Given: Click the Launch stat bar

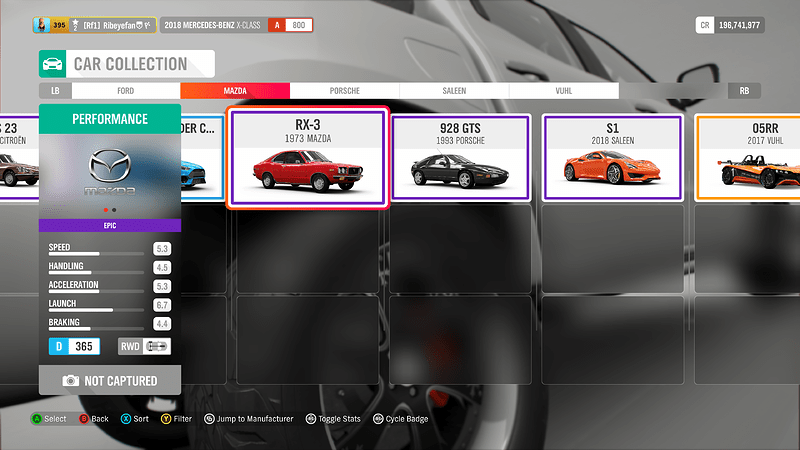Looking at the screenshot, I should coord(96,310).
